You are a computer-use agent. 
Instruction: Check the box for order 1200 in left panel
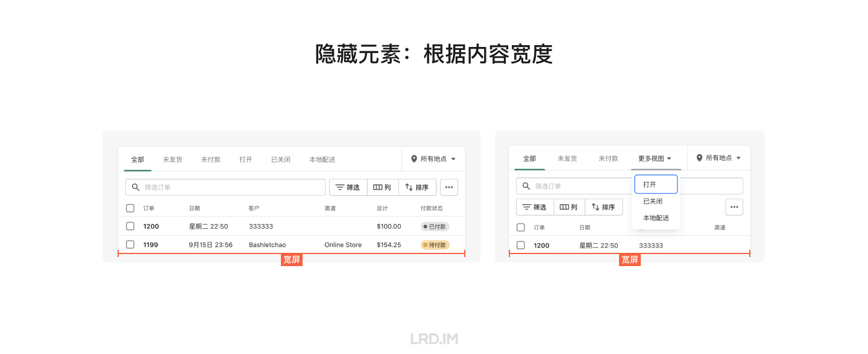130,226
